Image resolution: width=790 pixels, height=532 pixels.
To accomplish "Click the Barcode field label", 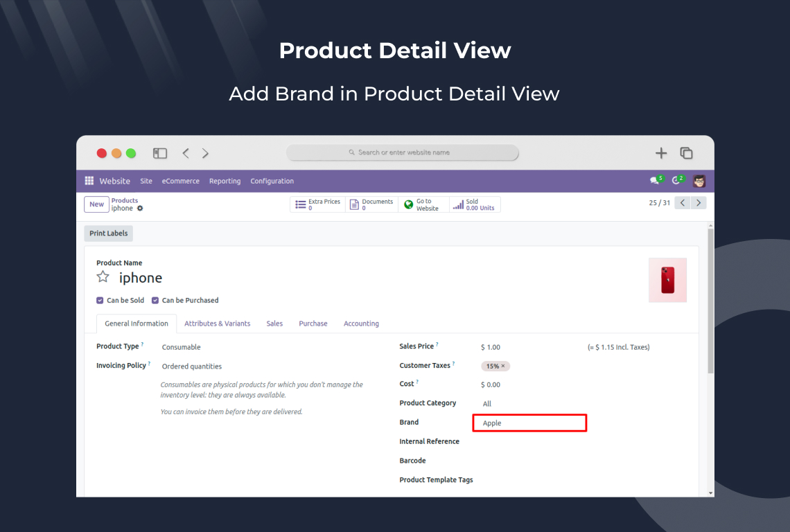I will pos(412,461).
